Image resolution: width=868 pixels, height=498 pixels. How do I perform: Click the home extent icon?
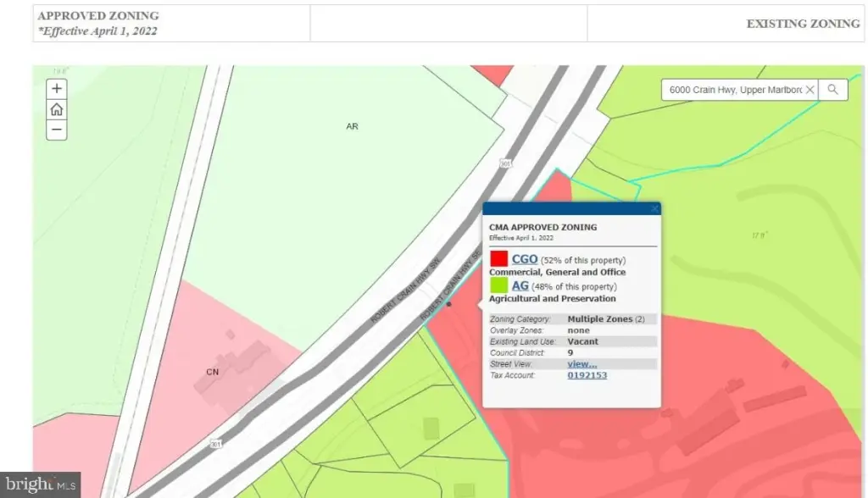[57, 109]
